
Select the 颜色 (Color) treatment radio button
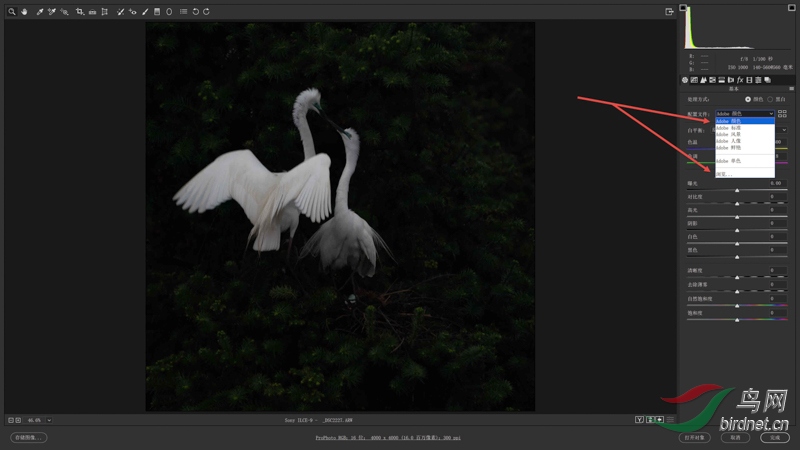pyautogui.click(x=748, y=99)
